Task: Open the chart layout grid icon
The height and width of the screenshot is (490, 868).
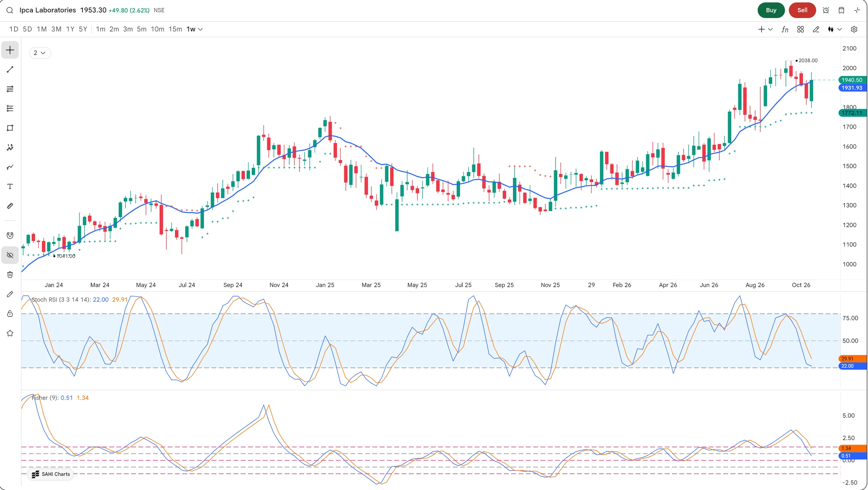Action: [800, 29]
